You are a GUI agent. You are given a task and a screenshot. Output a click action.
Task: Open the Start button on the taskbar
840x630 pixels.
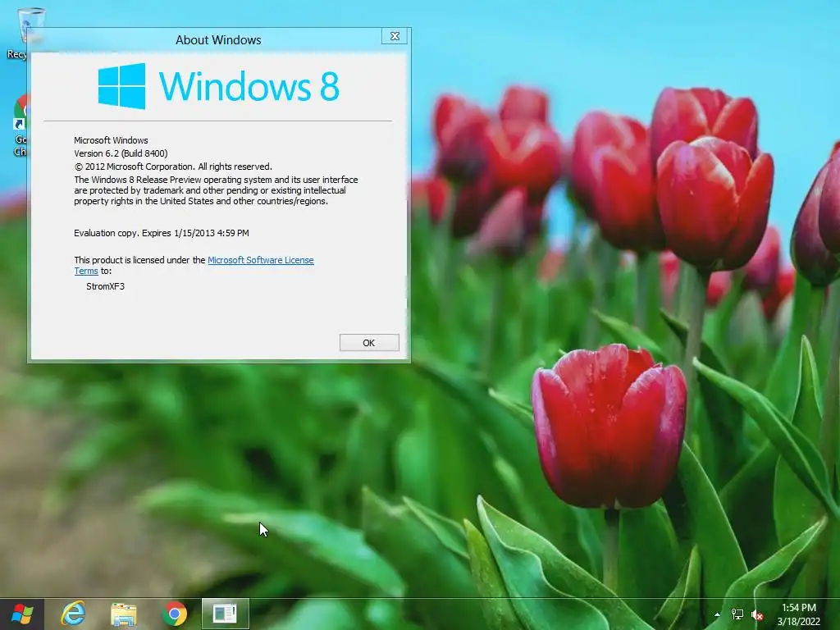22,614
